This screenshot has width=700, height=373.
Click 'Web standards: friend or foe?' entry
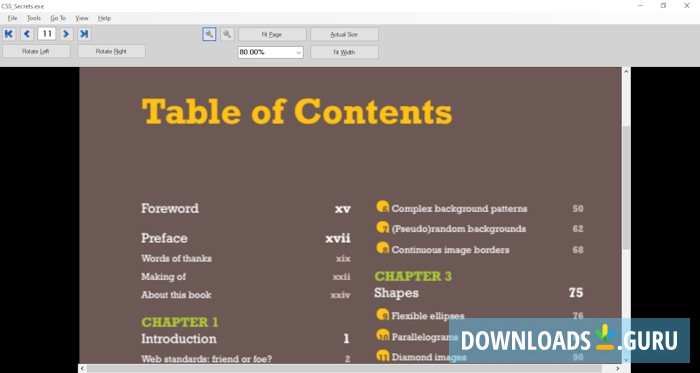point(206,359)
